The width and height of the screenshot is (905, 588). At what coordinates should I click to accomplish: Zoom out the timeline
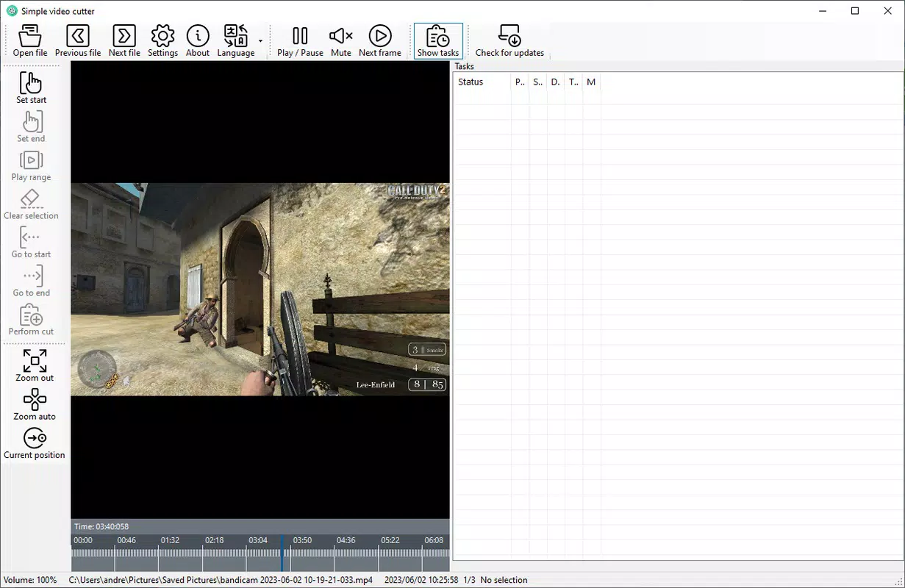tap(35, 365)
